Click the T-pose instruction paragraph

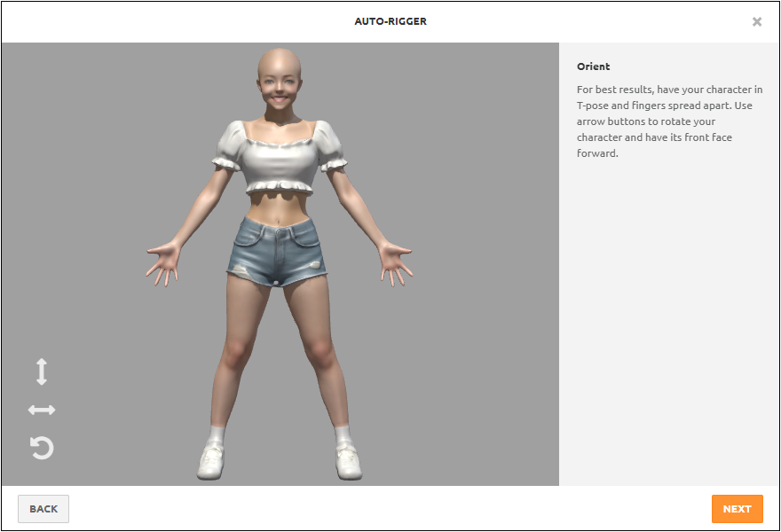pyautogui.click(x=669, y=121)
